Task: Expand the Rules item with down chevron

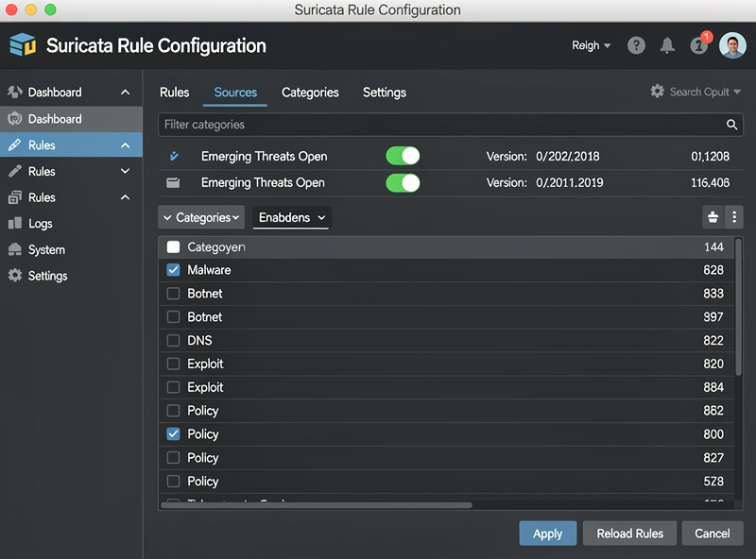Action: click(126, 171)
